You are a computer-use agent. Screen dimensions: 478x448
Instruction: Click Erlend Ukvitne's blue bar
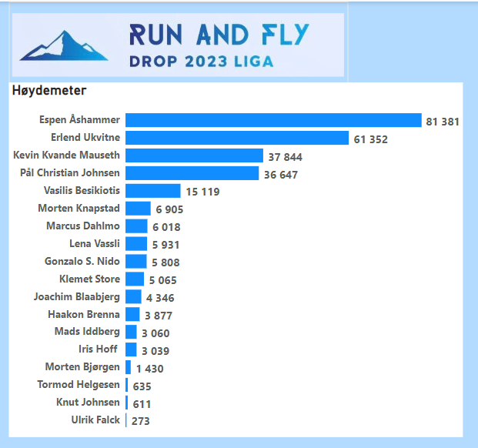click(237, 139)
